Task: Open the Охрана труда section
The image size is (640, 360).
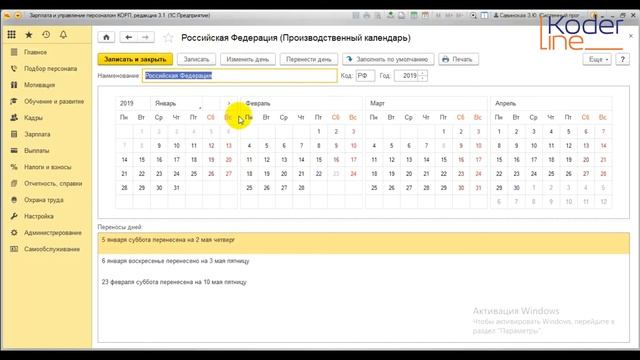Action: pyautogui.click(x=44, y=200)
